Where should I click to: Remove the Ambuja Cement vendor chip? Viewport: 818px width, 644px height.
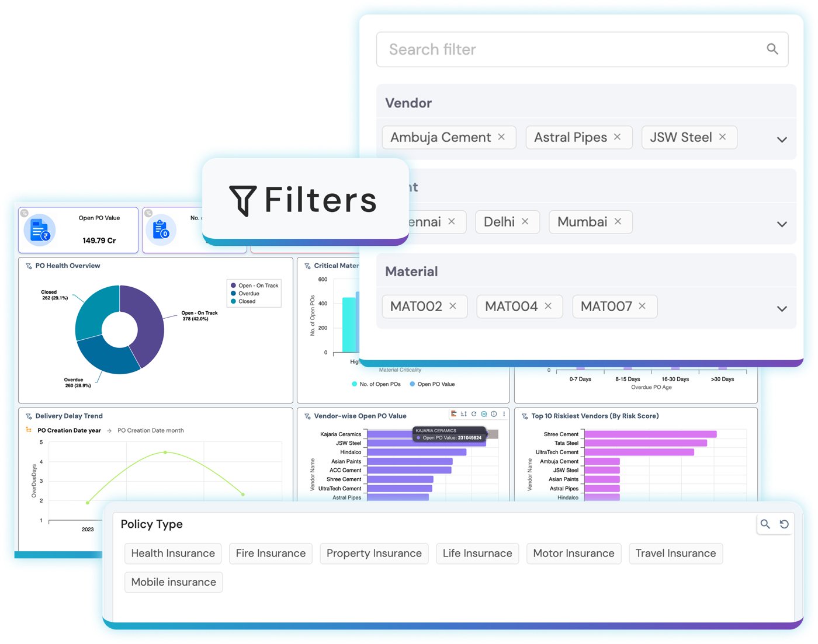click(x=501, y=137)
